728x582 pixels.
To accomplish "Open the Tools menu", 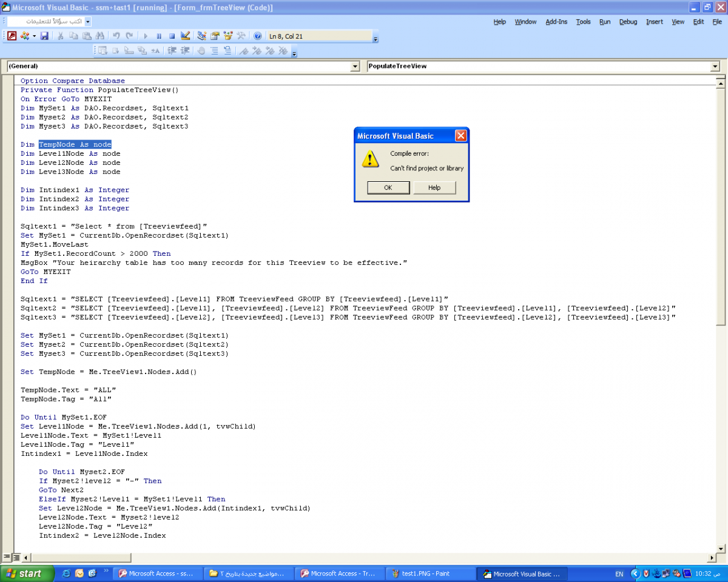I will point(583,22).
